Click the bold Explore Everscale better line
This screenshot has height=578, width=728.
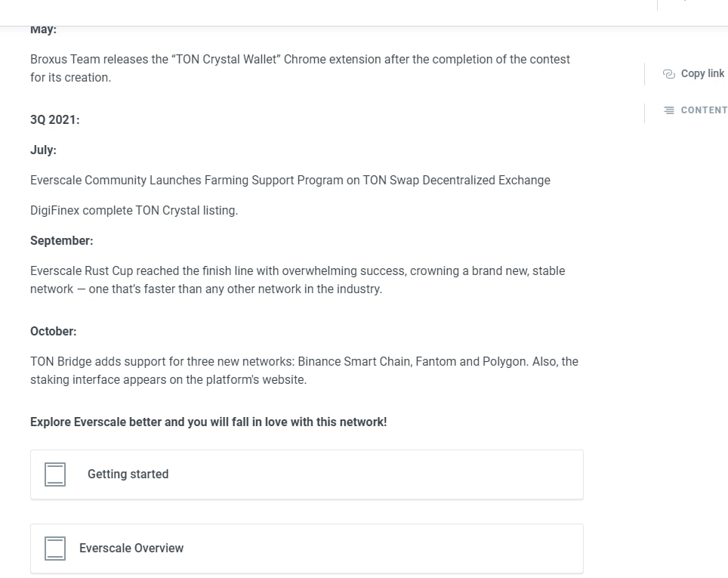208,422
